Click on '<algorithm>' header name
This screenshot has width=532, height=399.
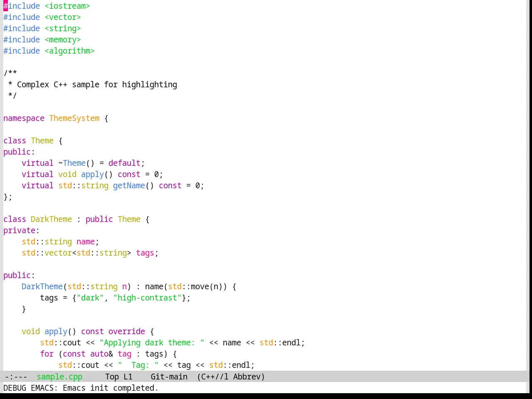(x=69, y=51)
